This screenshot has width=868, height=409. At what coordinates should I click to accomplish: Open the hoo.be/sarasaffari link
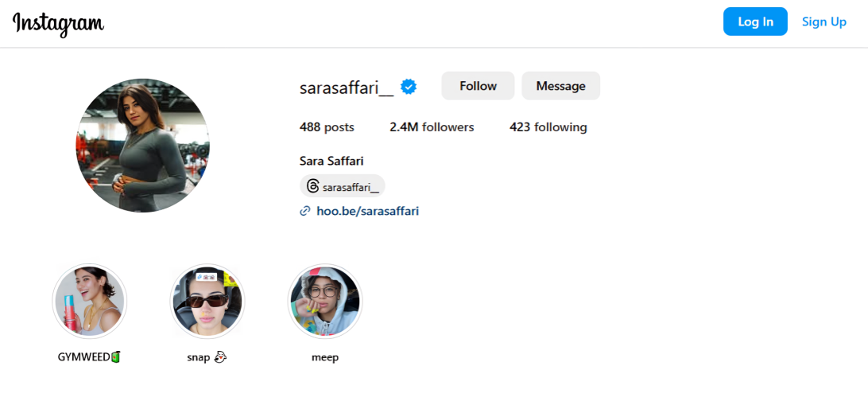coord(367,211)
